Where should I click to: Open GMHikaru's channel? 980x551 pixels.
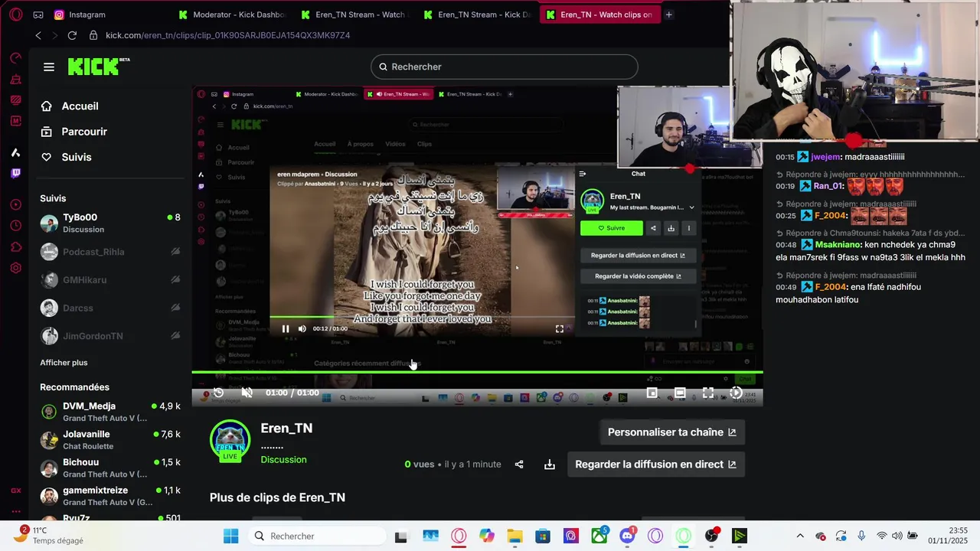click(110, 280)
